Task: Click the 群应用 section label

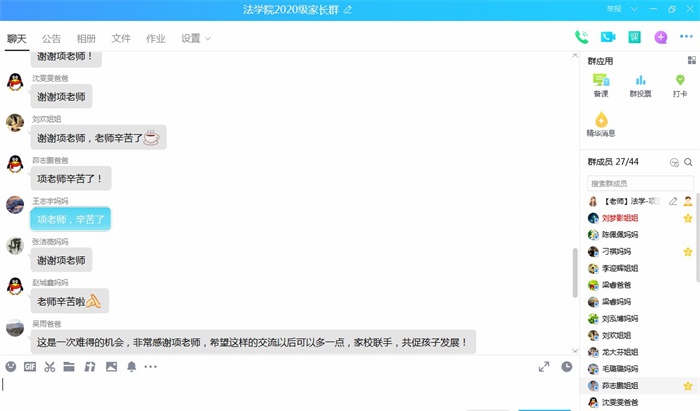Action: [600, 61]
